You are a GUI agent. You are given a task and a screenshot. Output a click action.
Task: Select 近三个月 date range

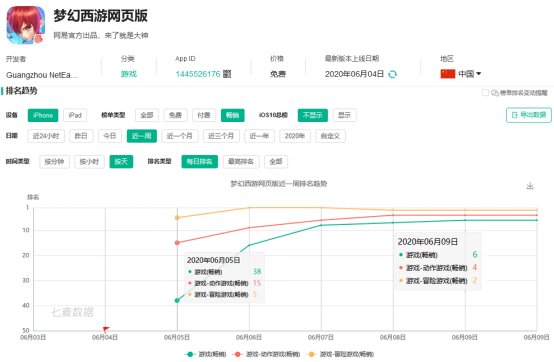(221, 136)
